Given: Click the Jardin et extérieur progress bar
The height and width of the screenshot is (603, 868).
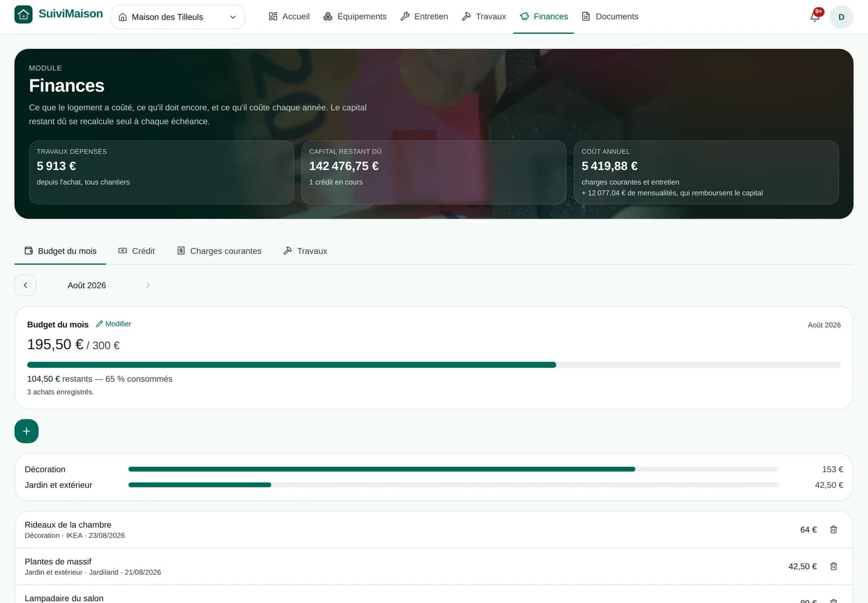Looking at the screenshot, I should click(x=453, y=485).
